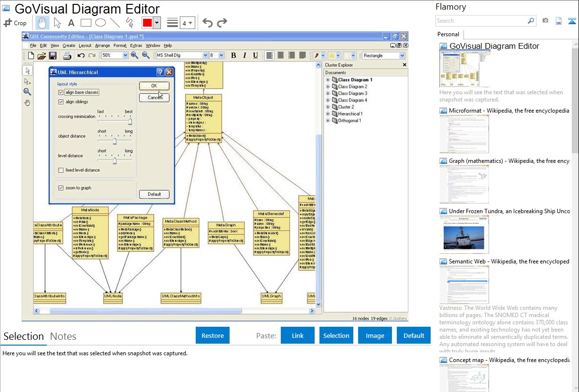Expand the Cluster 2 tree node
Screen dimensions: 579x392
[x=328, y=107]
